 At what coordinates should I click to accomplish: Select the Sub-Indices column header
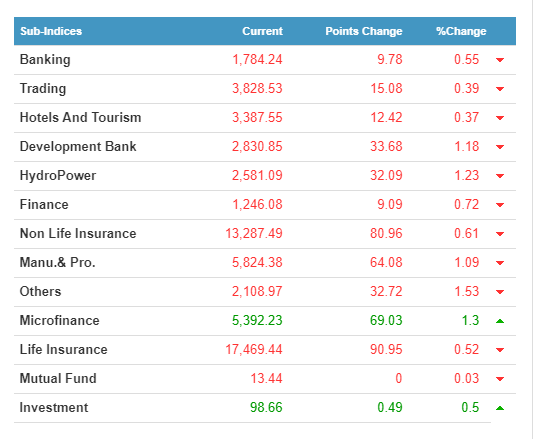pyautogui.click(x=51, y=31)
